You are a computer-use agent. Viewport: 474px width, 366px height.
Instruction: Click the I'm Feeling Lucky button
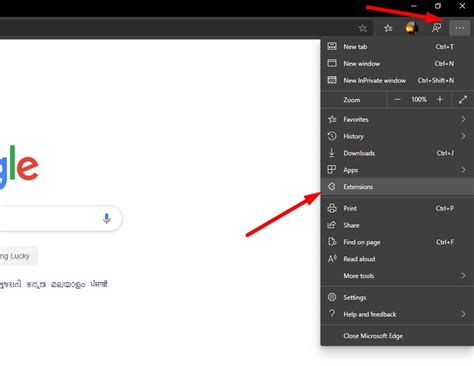coord(18,256)
